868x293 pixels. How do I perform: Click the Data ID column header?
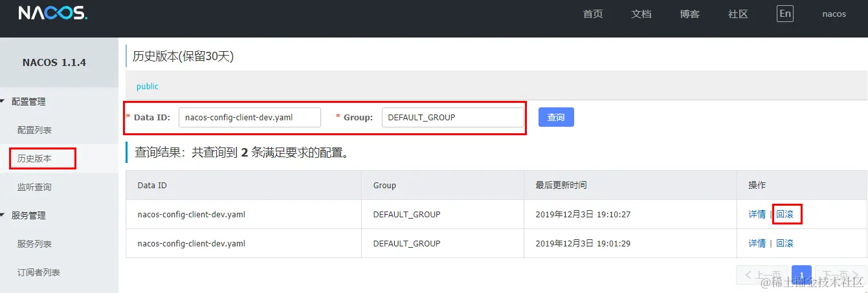[243, 185]
